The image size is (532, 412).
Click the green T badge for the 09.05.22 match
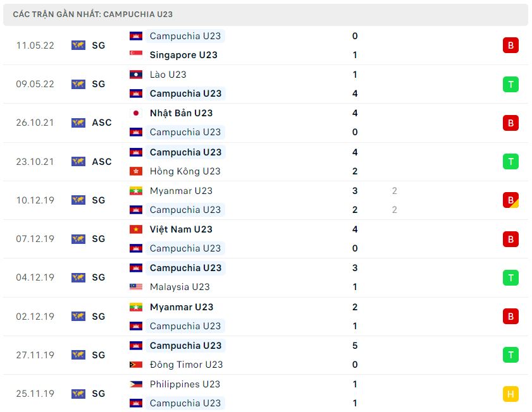tap(510, 84)
